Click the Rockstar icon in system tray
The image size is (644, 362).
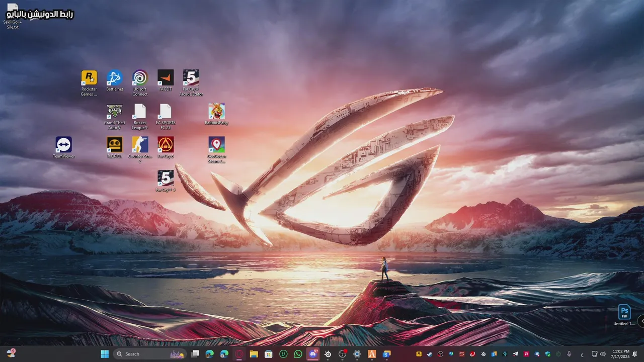pos(419,354)
